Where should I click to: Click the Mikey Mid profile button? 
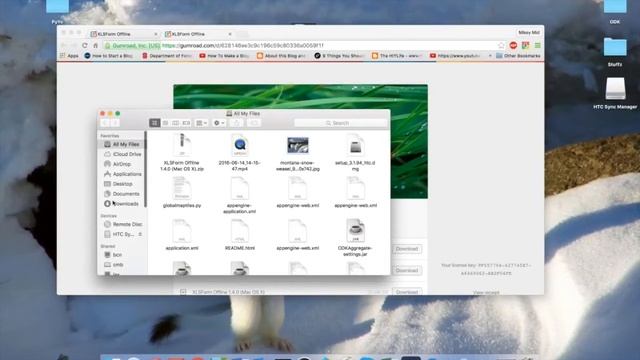click(529, 32)
